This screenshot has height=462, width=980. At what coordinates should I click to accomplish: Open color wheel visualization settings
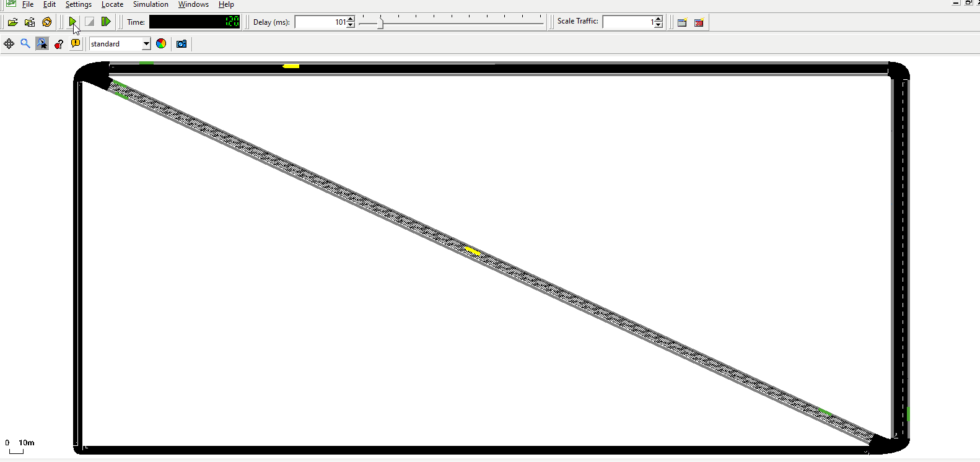[161, 44]
